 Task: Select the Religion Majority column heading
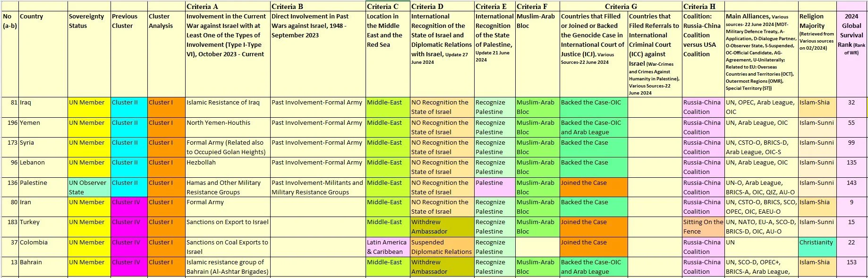click(x=817, y=54)
